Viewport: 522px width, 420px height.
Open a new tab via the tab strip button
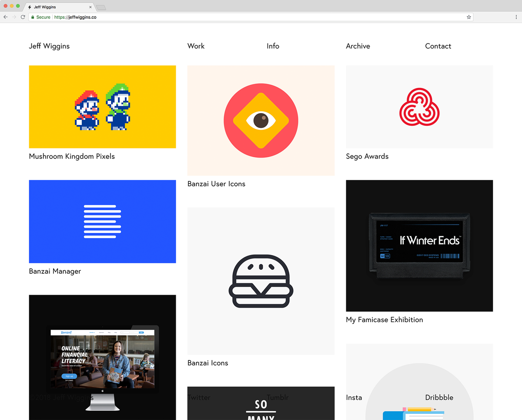(101, 7)
